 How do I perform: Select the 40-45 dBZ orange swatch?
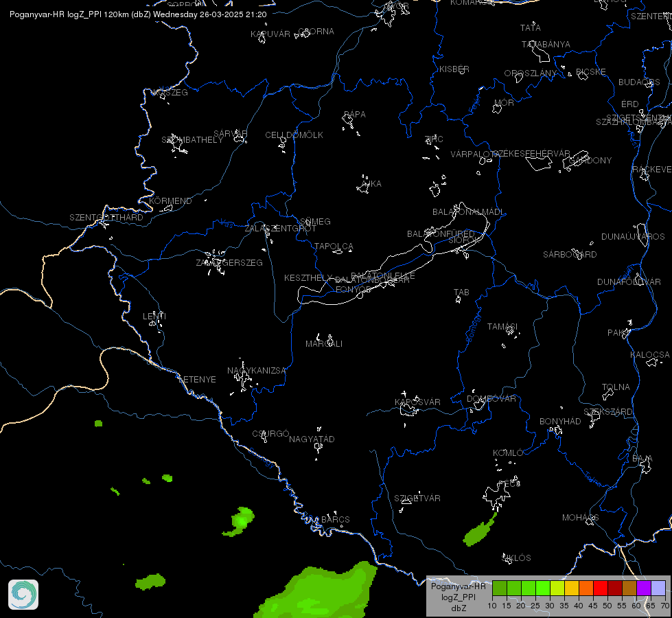(x=586, y=588)
